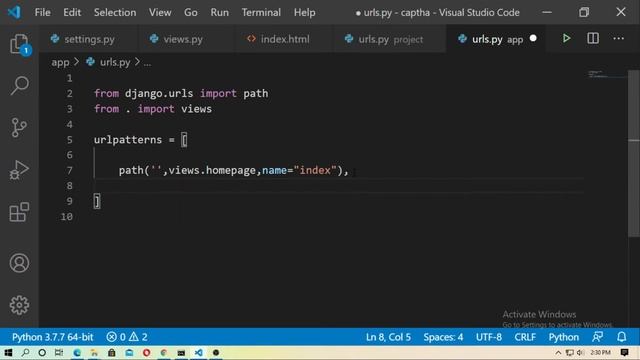
Task: Switch to the urls.py project tab
Action: (390, 39)
